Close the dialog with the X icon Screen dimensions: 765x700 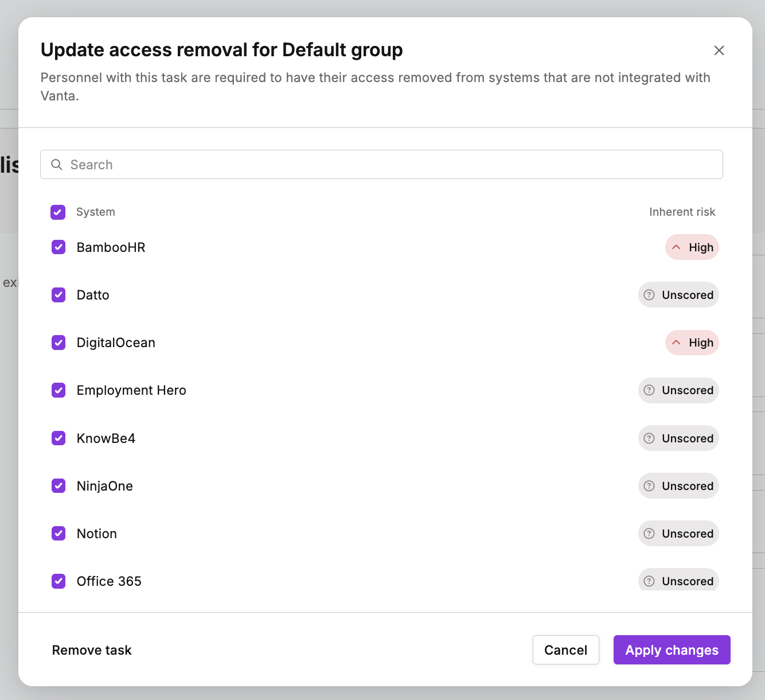point(719,50)
